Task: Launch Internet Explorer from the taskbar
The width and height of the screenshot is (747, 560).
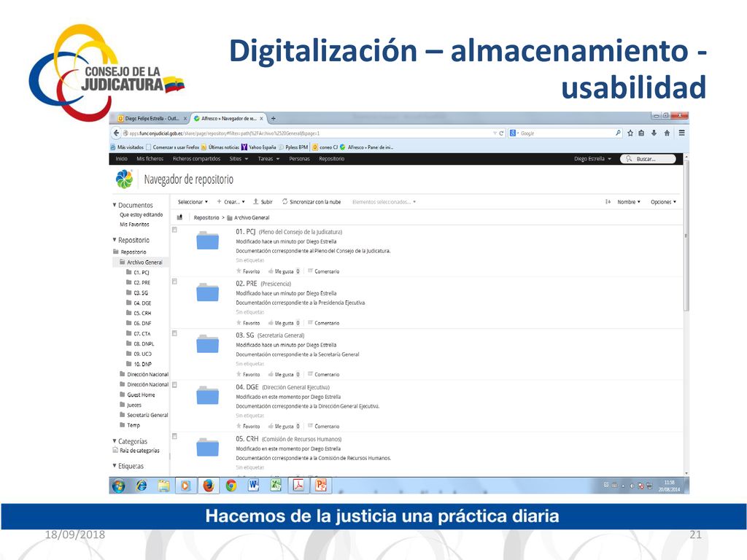Action: click(x=142, y=486)
